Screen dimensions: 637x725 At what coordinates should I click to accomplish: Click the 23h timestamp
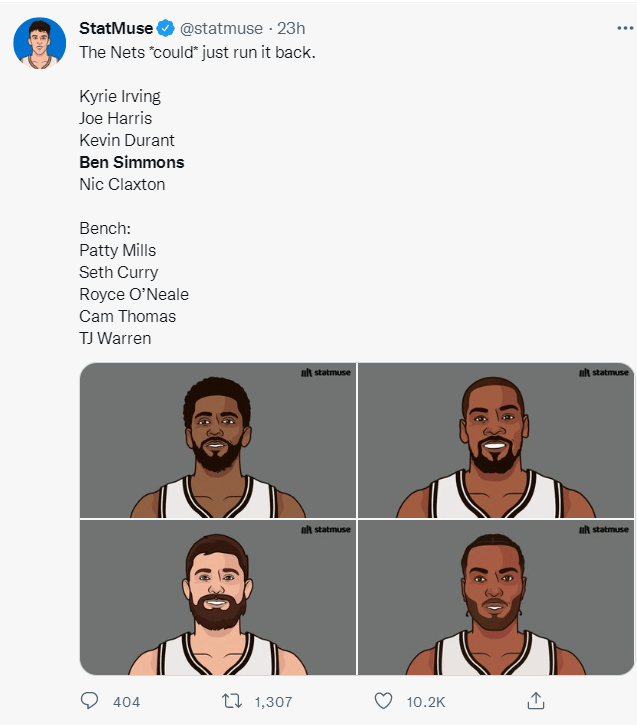point(291,28)
